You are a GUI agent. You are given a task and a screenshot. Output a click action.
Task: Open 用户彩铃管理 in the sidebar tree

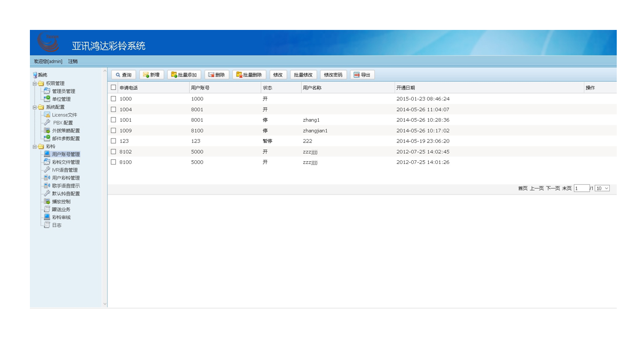click(66, 178)
